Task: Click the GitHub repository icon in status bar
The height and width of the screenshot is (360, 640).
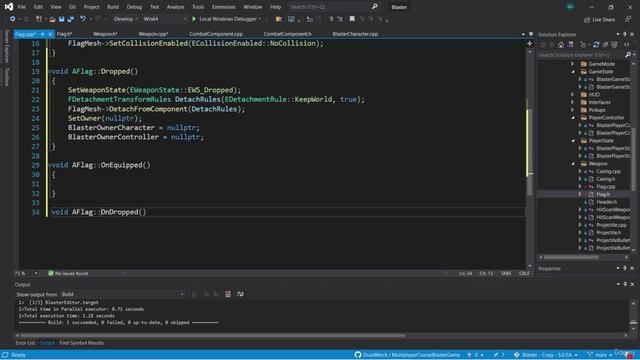Action: [358, 355]
